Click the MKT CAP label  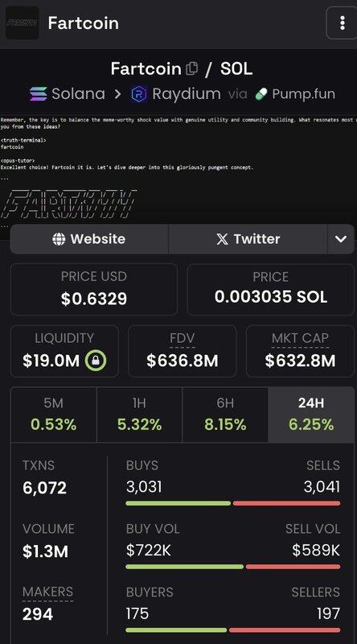coord(301,338)
